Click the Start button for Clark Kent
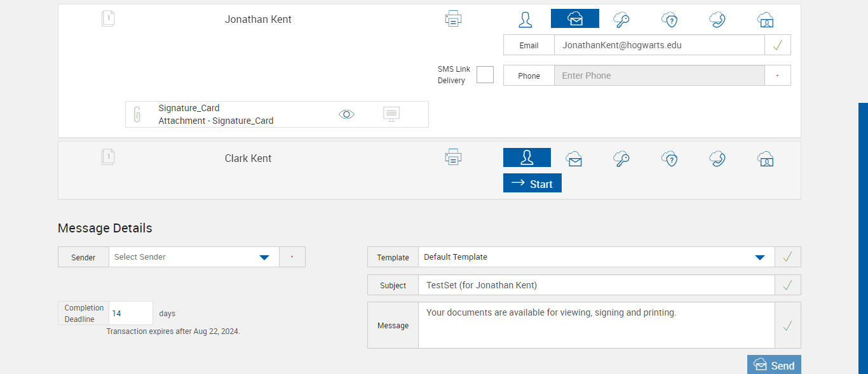This screenshot has width=868, height=374. [532, 184]
